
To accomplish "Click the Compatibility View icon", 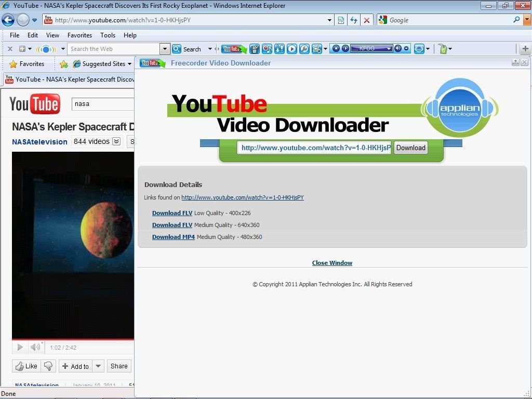I will (x=341, y=20).
